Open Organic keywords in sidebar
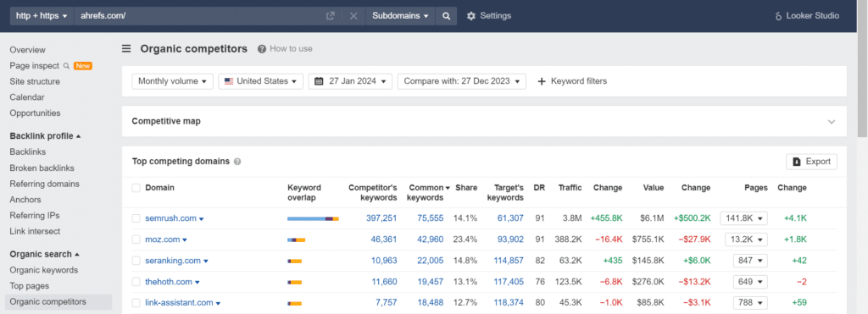This screenshot has height=314, width=868. pos(44,270)
